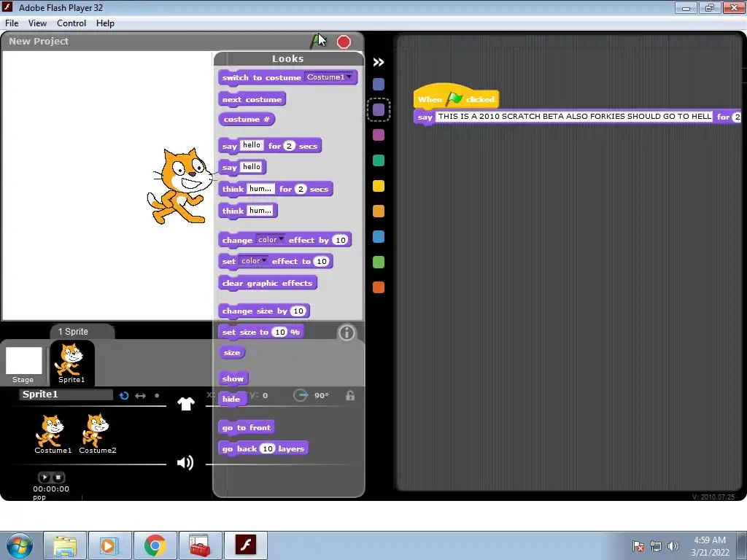The width and height of the screenshot is (747, 560).
Task: Open the red toolbox taskbar icon
Action: point(200,545)
